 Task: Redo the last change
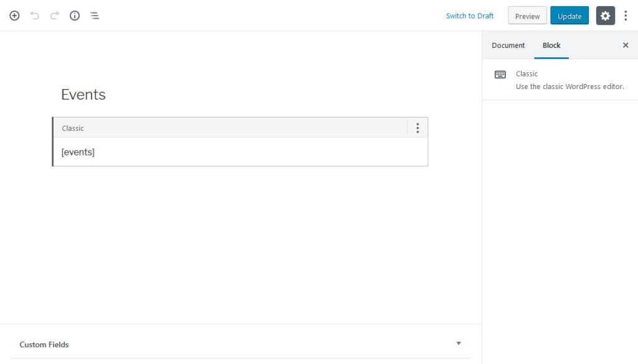55,16
